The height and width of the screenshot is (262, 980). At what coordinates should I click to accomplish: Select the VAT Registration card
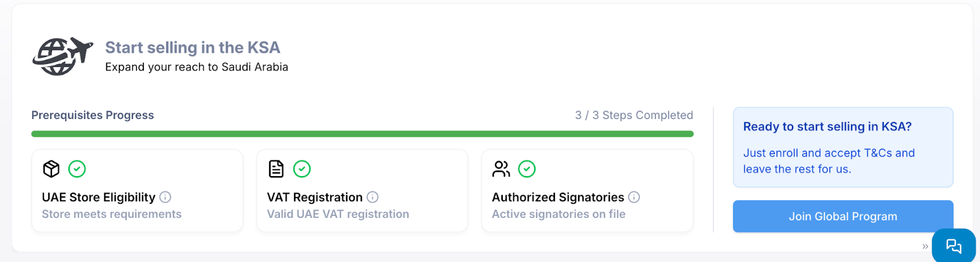point(362,191)
